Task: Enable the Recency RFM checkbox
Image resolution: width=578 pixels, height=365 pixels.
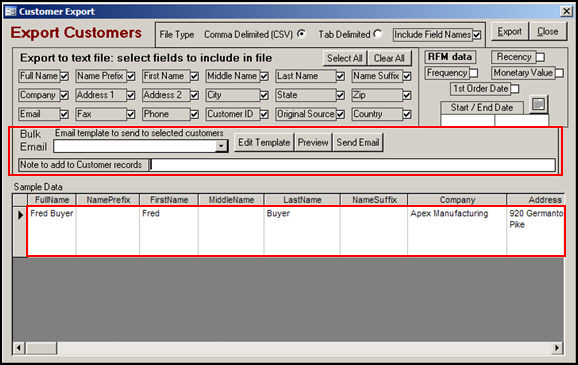Action: 540,57
